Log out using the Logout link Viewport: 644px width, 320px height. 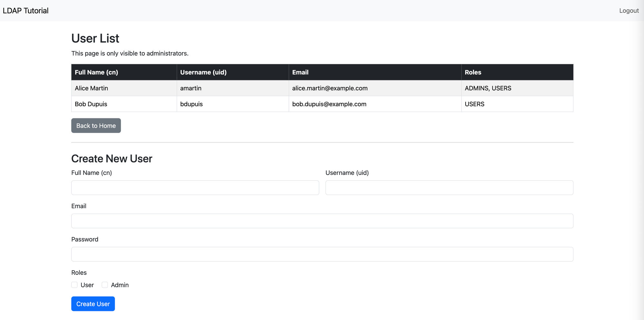pyautogui.click(x=629, y=11)
